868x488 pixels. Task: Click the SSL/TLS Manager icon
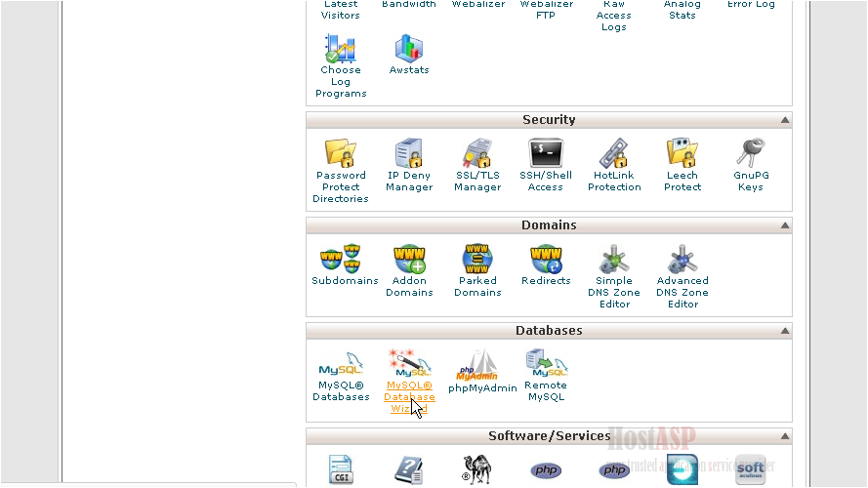(477, 154)
